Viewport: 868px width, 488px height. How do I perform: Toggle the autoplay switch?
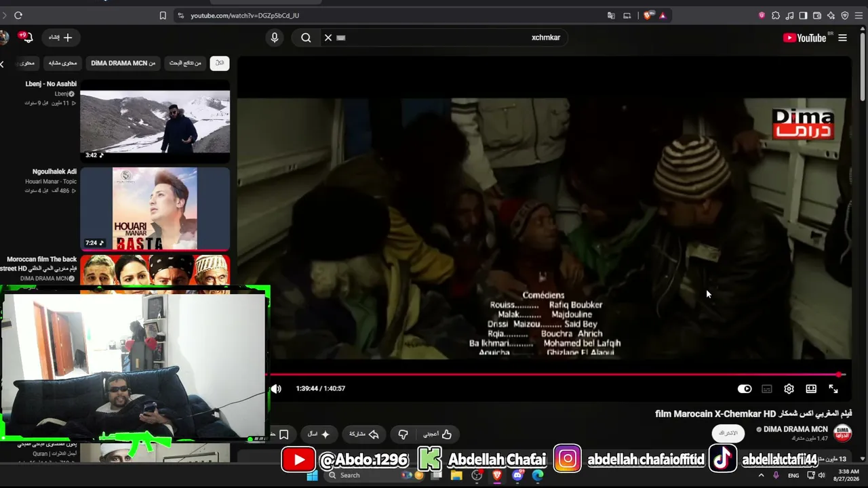[x=745, y=389]
